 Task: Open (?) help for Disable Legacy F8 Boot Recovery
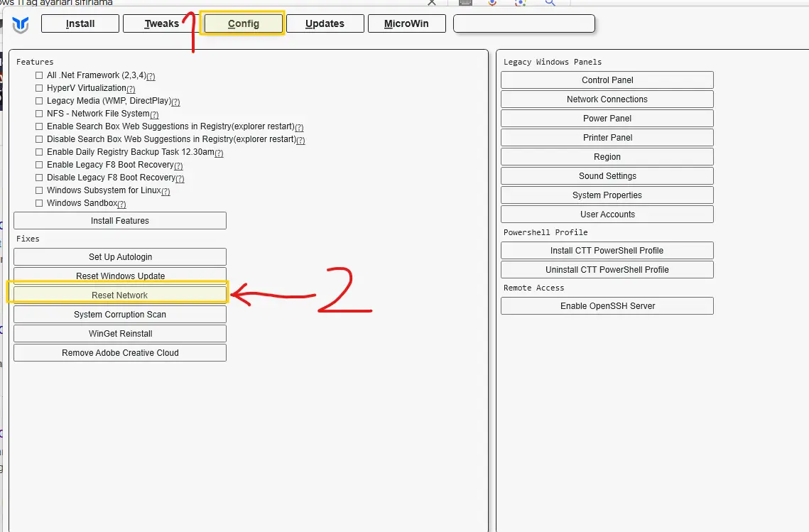pos(180,178)
